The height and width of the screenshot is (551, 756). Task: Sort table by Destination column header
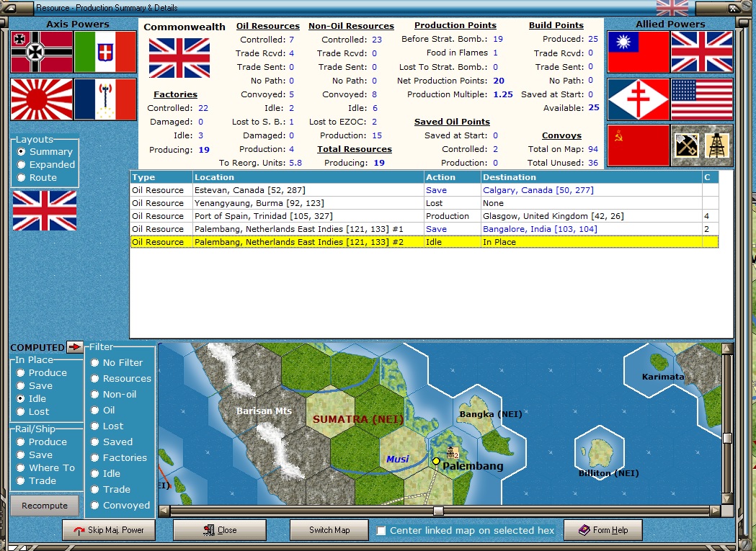(592, 177)
